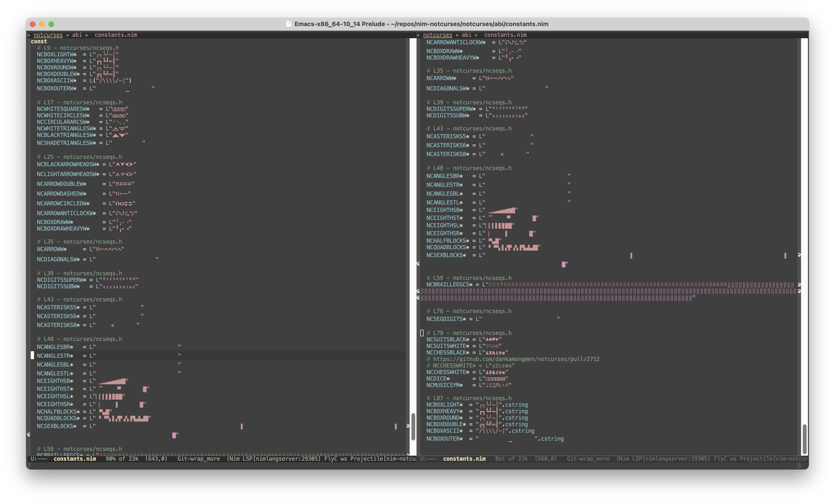Click the FlyC indicator in the left mode line
835x504 pixels.
tap(331, 459)
